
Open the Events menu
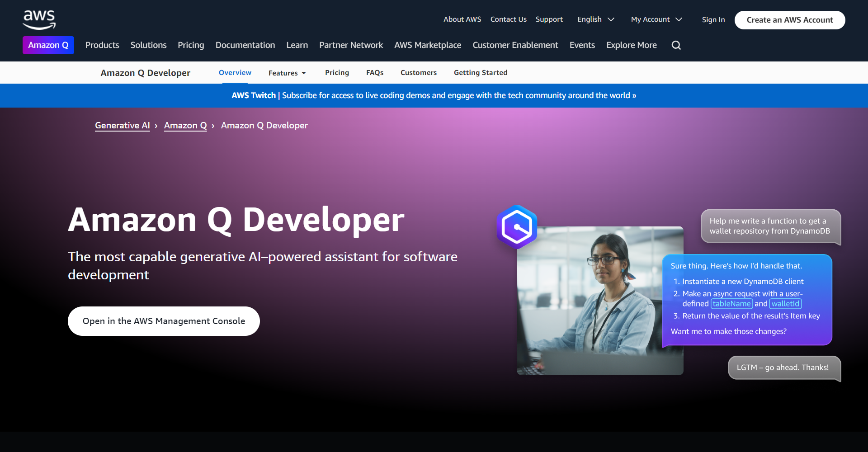coord(582,45)
